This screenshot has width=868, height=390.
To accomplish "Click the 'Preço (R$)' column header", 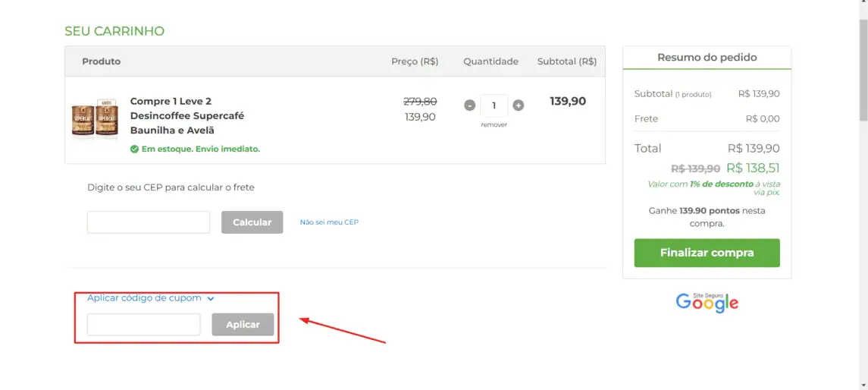I will pyautogui.click(x=415, y=61).
